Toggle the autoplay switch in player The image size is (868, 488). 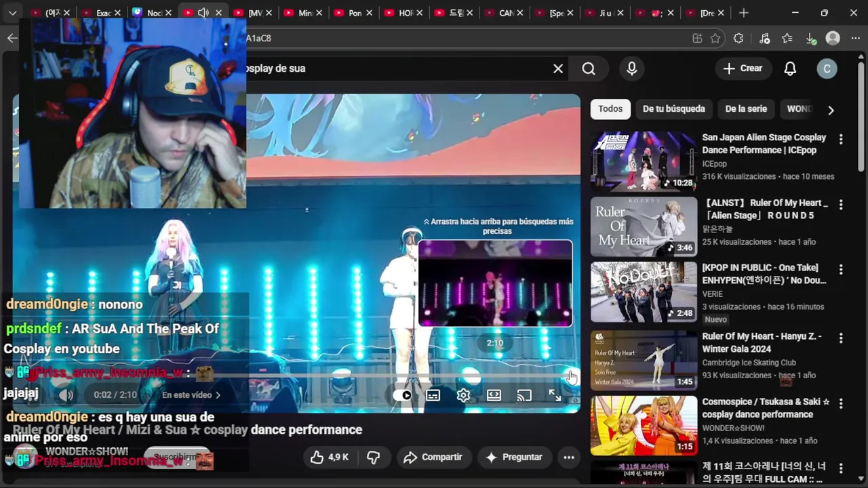(x=402, y=395)
